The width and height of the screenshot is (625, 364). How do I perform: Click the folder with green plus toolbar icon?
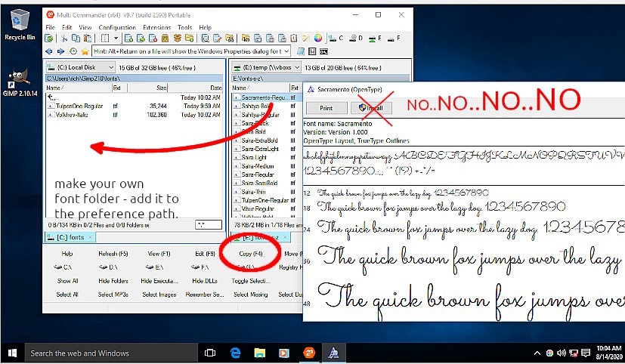point(190,39)
